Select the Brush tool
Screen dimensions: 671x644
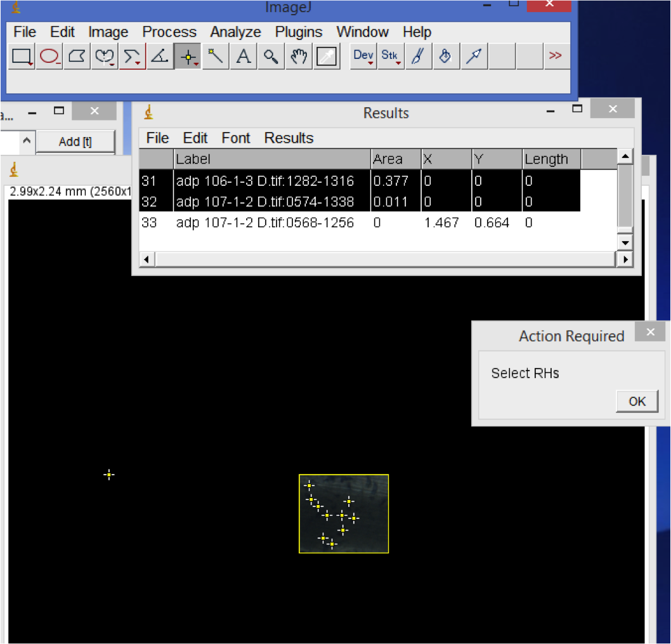[418, 56]
